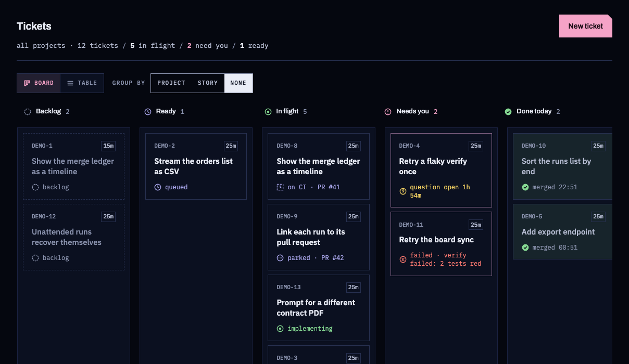
Task: Open ticket DEMO-1 merge ledger card
Action: pyautogui.click(x=73, y=166)
